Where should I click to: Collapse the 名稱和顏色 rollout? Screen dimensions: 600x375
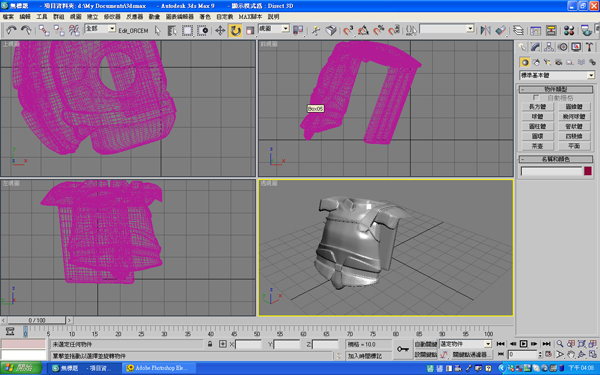pos(556,159)
